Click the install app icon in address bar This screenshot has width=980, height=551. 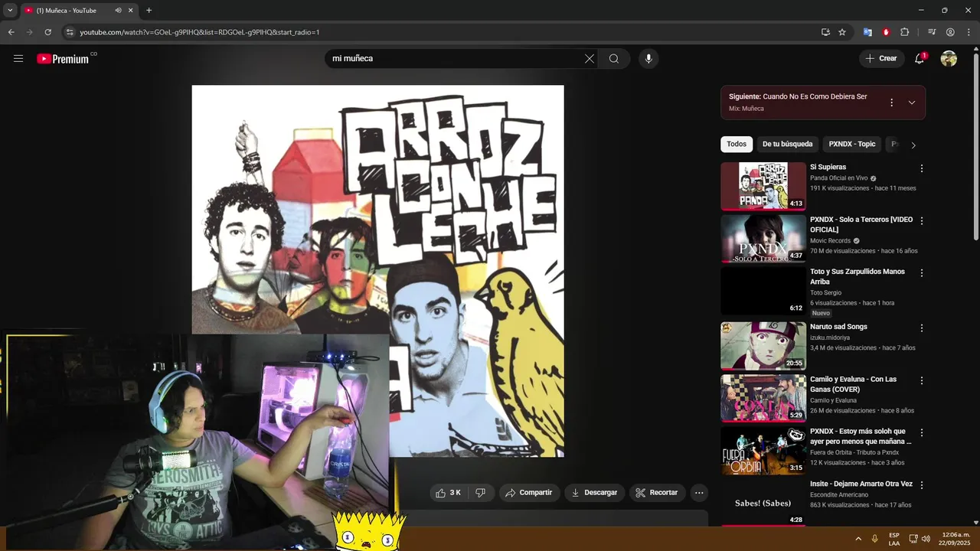click(825, 32)
